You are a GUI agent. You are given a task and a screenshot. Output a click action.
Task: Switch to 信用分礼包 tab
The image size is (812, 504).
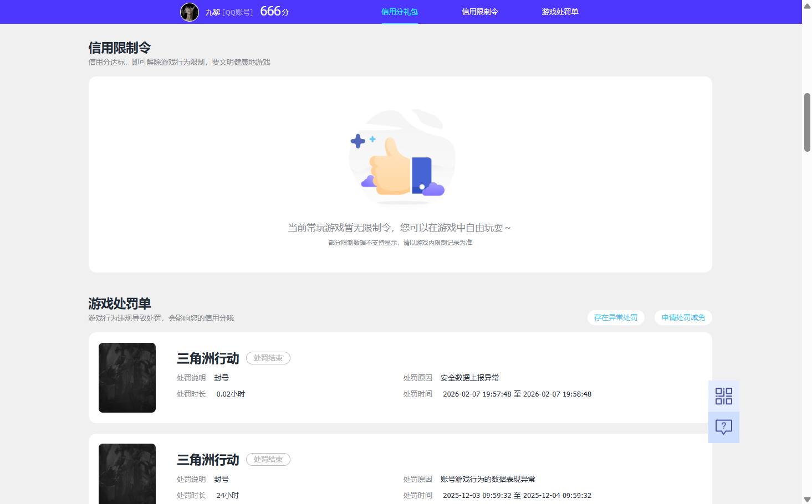click(x=400, y=12)
